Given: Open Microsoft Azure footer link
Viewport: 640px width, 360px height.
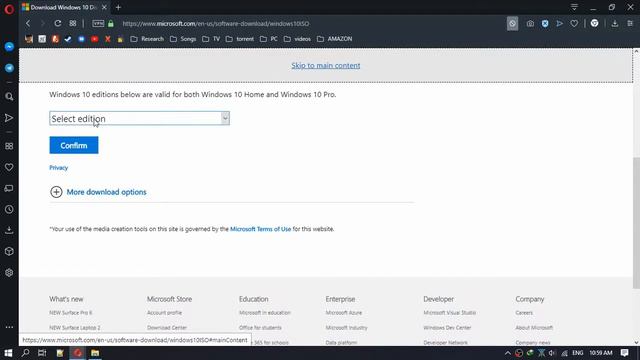Looking at the screenshot, I should (344, 313).
